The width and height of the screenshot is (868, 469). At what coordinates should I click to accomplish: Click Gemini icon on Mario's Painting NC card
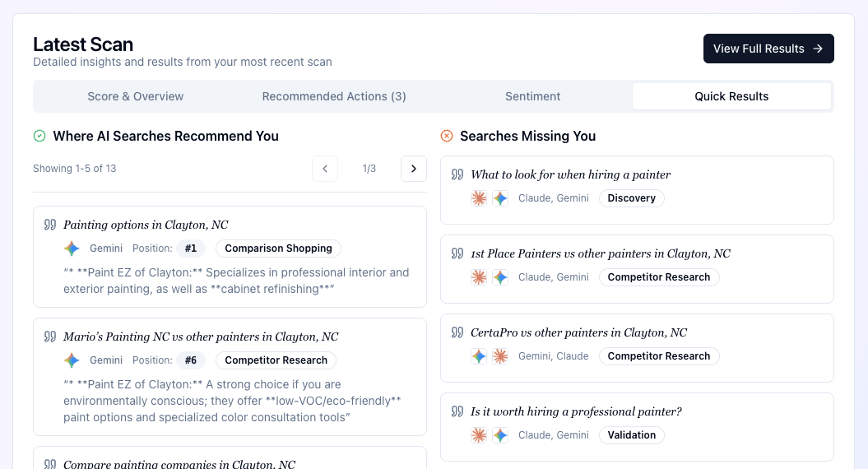[x=72, y=360]
